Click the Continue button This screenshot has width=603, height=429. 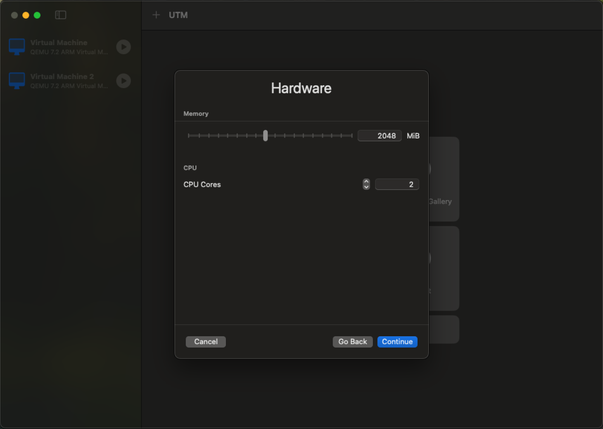point(397,342)
